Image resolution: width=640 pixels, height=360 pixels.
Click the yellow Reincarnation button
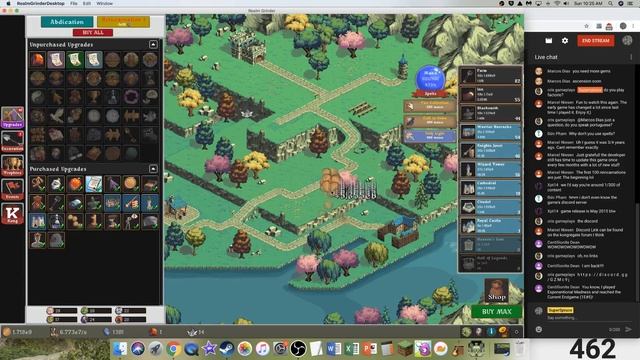(123, 22)
